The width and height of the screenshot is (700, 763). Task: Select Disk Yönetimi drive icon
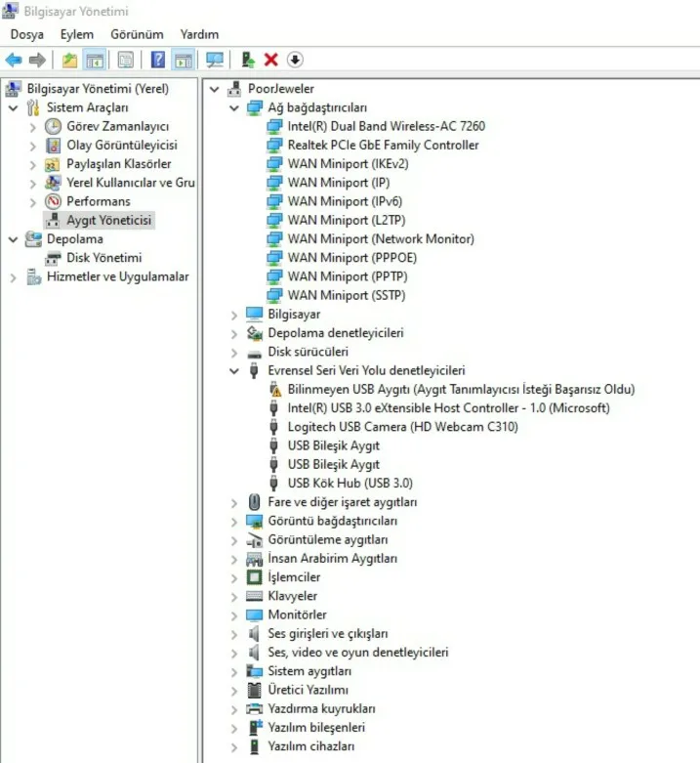pyautogui.click(x=53, y=258)
